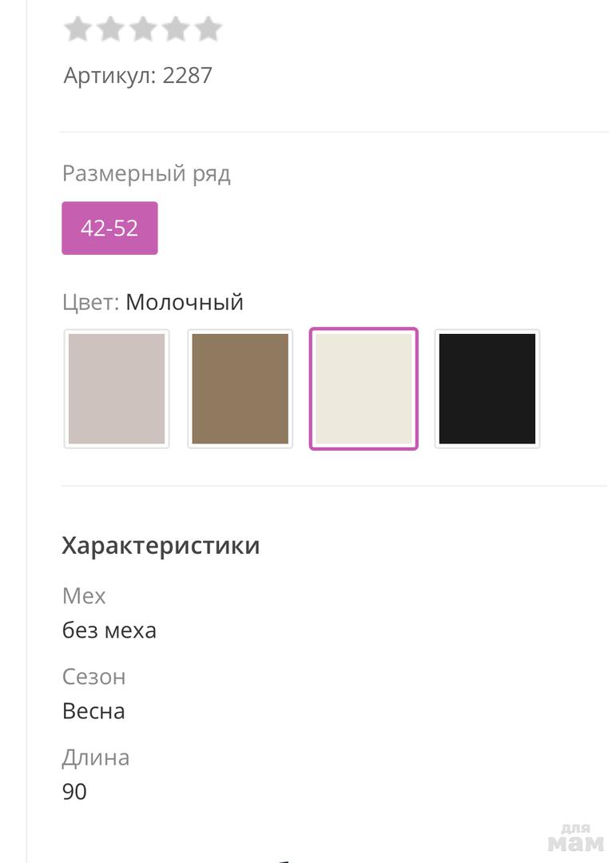This screenshot has width=616, height=863.
Task: Select the 42-52 size range button
Action: [109, 229]
